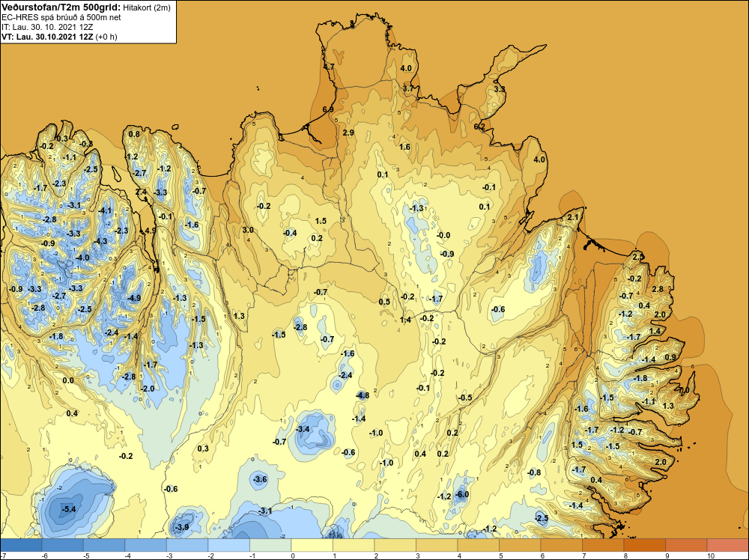Click the "-4.1" temperature value
Screen dimensions: 749x560
[x=105, y=210]
